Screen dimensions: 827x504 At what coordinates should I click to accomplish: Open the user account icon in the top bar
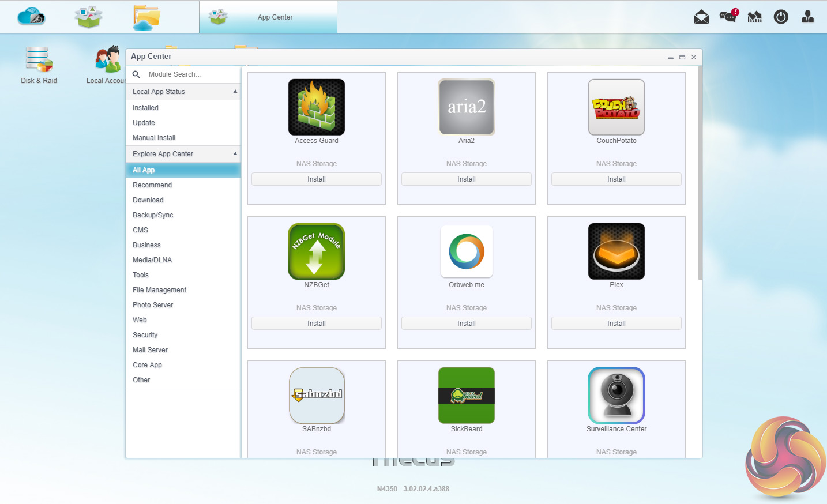[807, 17]
